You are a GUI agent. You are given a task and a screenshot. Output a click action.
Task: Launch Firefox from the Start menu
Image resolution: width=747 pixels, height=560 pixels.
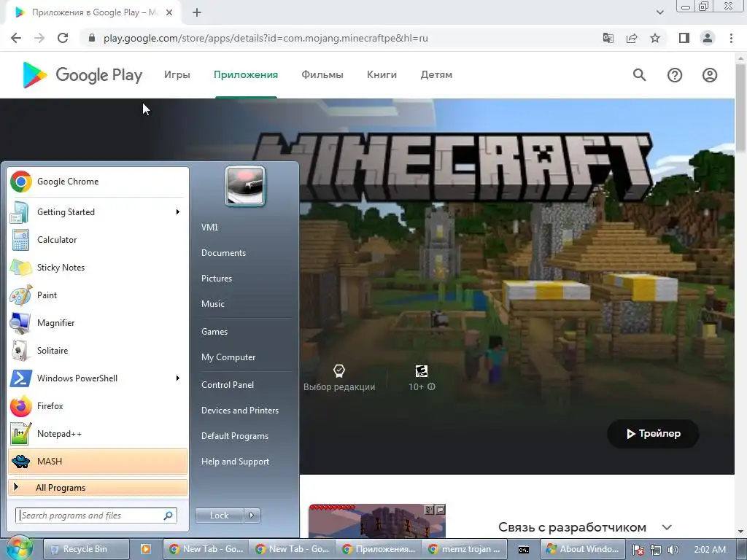click(x=98, y=405)
